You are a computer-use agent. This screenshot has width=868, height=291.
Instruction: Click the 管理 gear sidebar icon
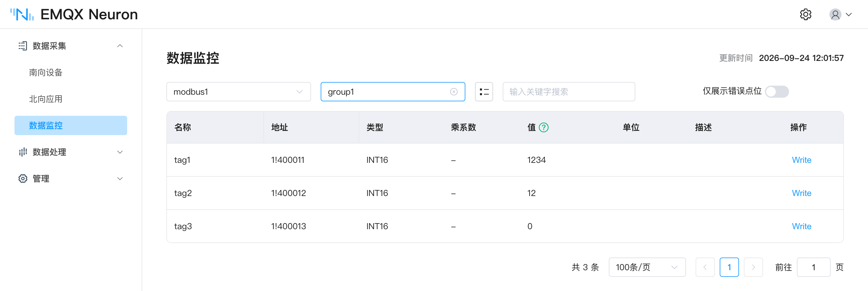click(23, 179)
